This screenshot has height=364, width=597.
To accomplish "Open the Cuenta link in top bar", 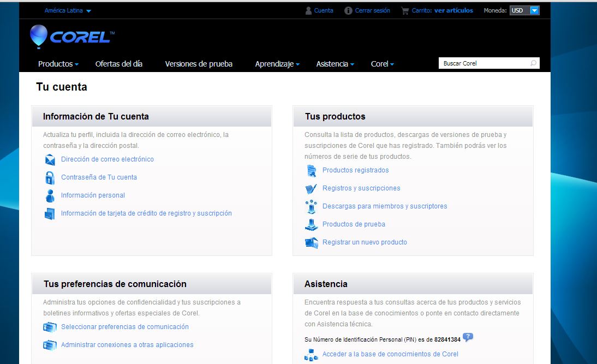I will click(324, 11).
